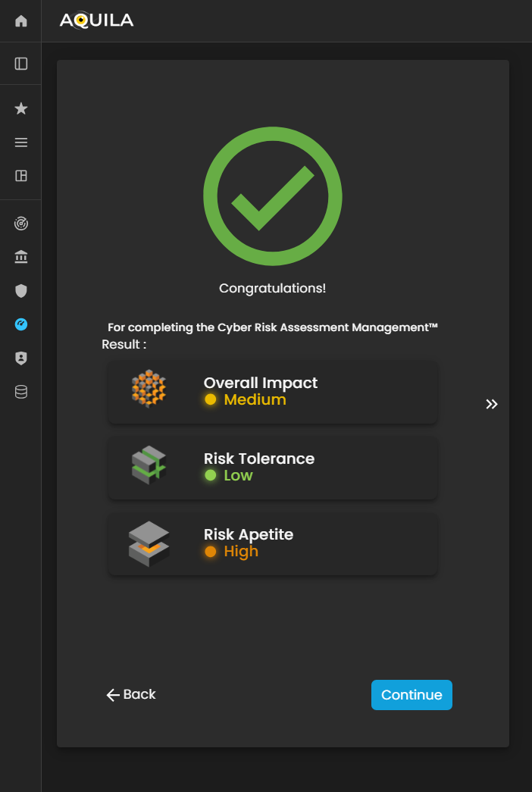Go Back with the arrow link

(x=131, y=694)
